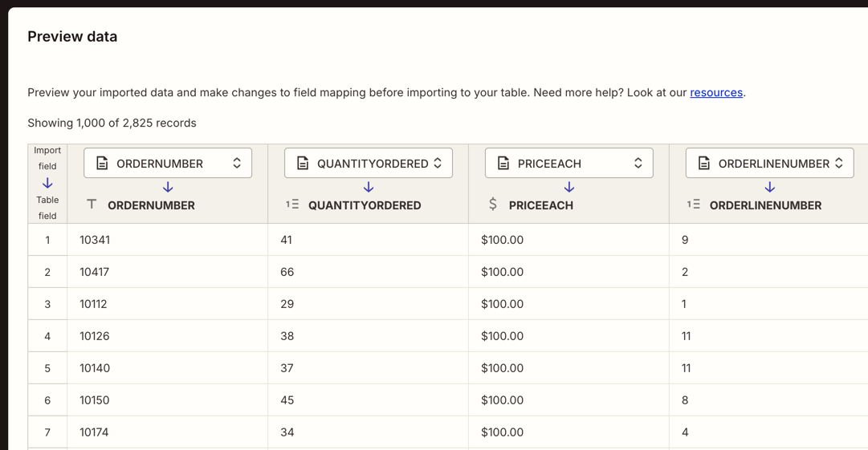
Task: Click the up-down chevron in PRICEEACH dropdown
Action: click(x=638, y=163)
